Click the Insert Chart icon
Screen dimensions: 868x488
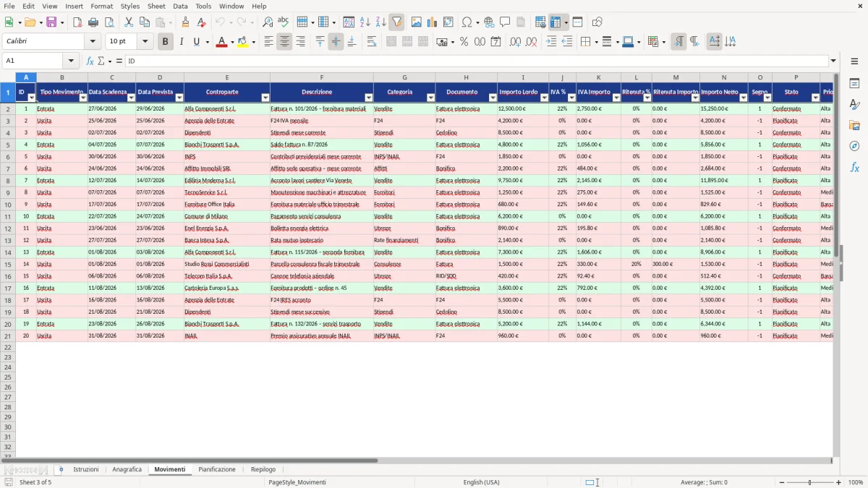[x=432, y=22]
